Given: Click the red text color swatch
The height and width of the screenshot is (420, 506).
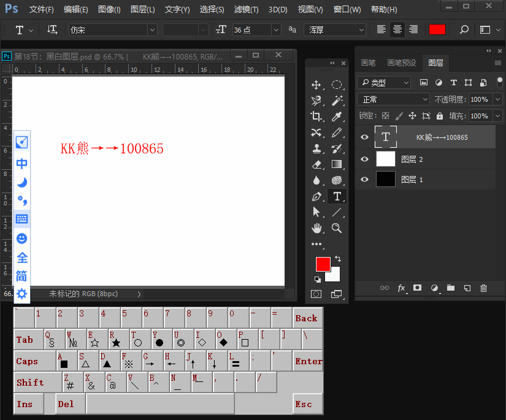Looking at the screenshot, I should click(437, 29).
